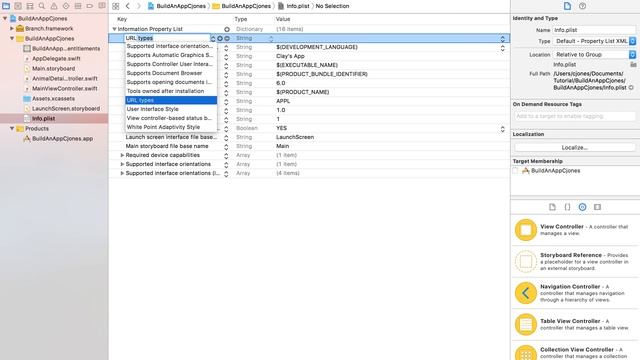Open the Location Relative to Group dropdown
This screenshot has height=360, width=640.
pyautogui.click(x=594, y=54)
